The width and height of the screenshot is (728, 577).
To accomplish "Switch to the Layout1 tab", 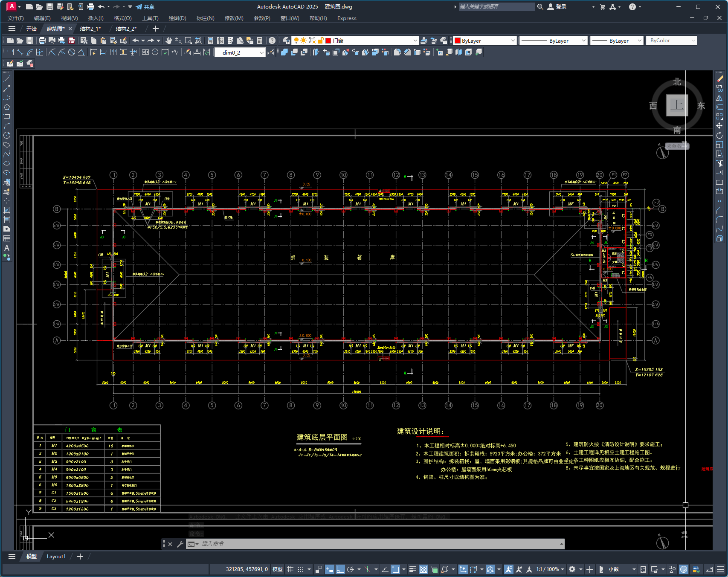I will tap(56, 557).
